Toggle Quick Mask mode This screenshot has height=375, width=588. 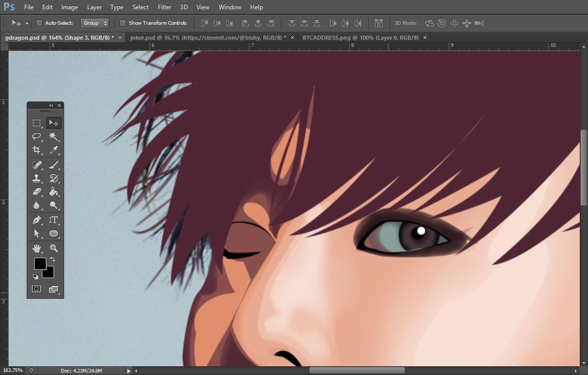click(x=37, y=289)
